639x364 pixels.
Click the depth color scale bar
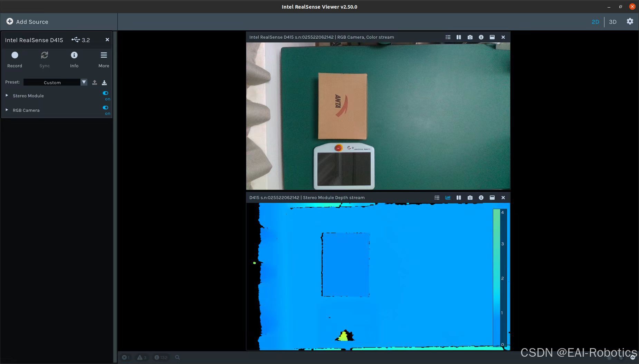[496, 277]
